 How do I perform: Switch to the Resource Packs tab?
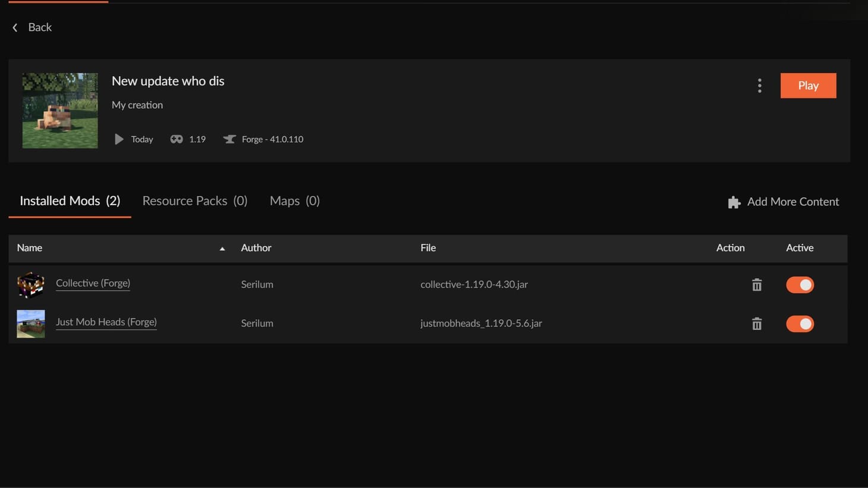[194, 201]
